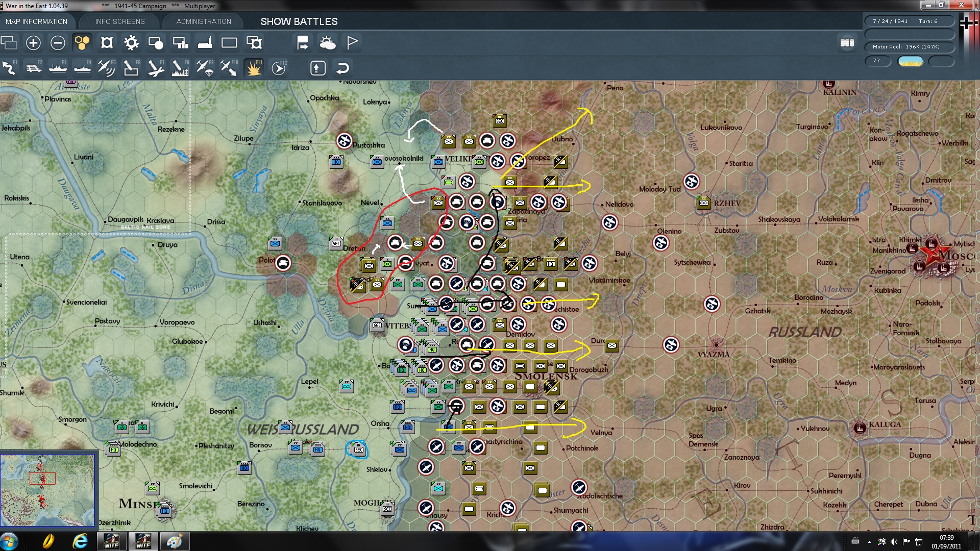Click the square frame with corner circles icon
This screenshot has height=551, width=980.
click(x=107, y=43)
